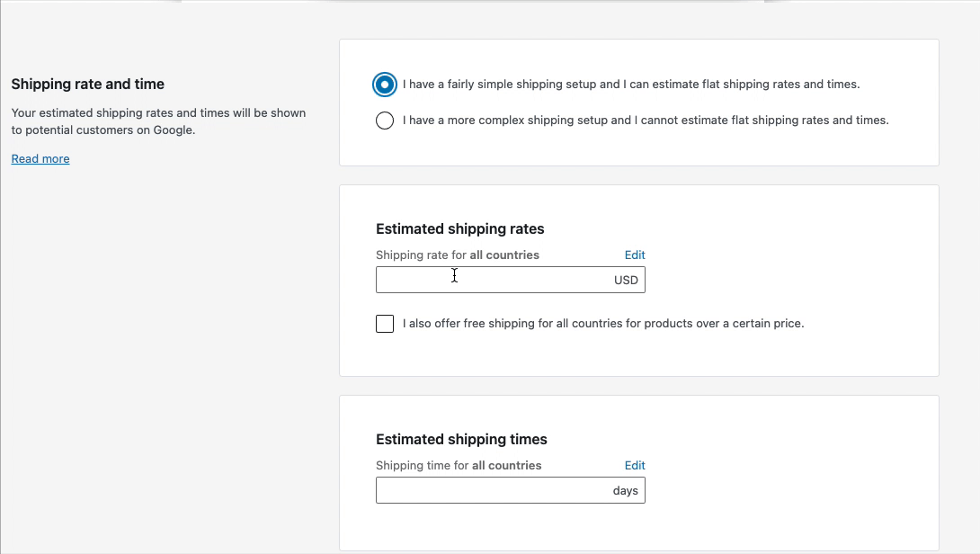Click the days unit suffix label
980x554 pixels.
pyautogui.click(x=626, y=490)
